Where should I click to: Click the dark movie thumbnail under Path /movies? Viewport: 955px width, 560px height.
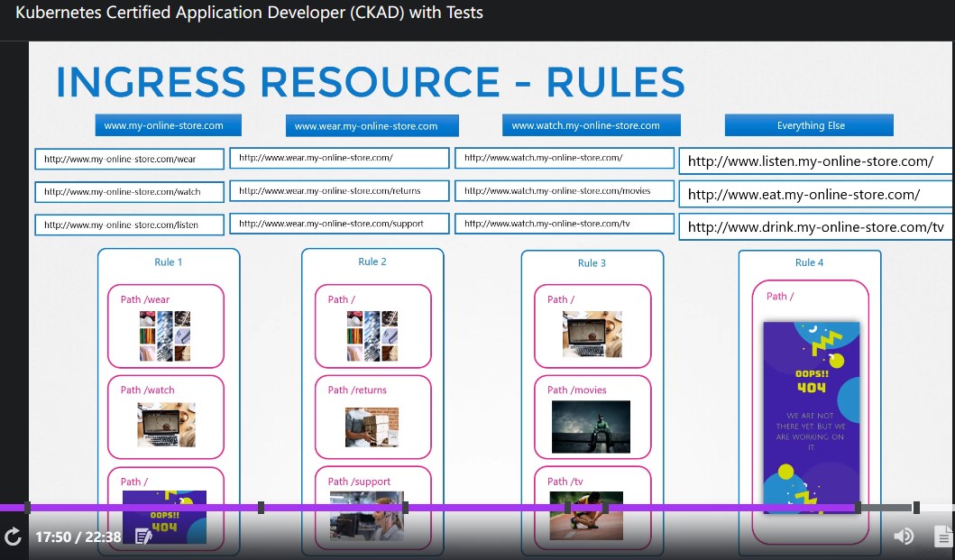[591, 427]
